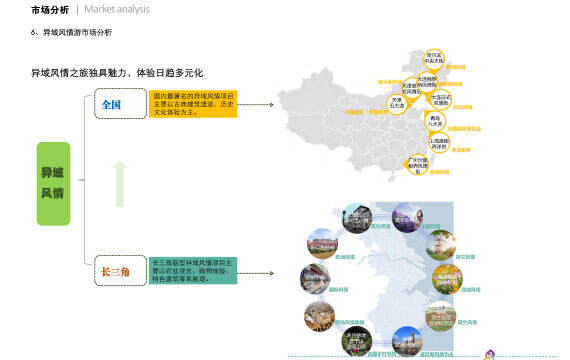Select the 青岛八大关 map bubble

(x=435, y=121)
